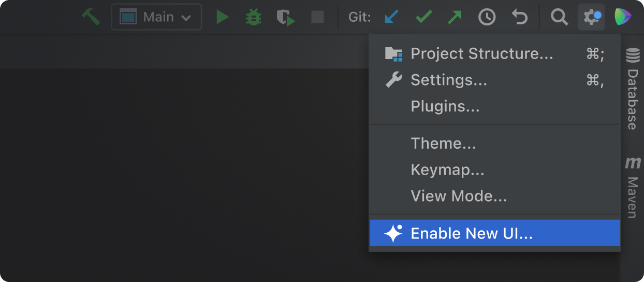The width and height of the screenshot is (644, 282).
Task: Toggle the IDE settings gear menu
Action: (x=591, y=17)
